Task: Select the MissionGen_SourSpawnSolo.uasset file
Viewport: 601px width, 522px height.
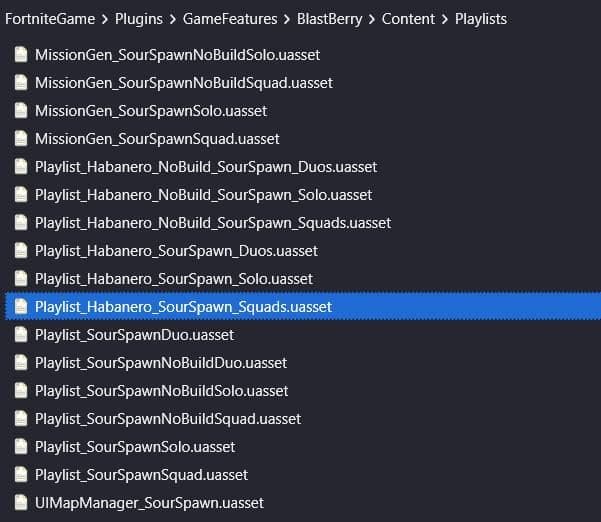Action: [151, 111]
